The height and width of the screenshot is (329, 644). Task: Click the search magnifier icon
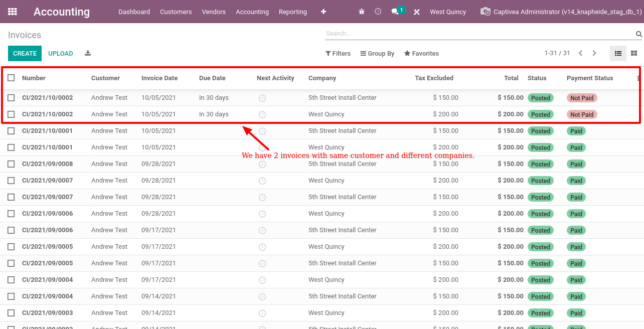click(x=639, y=34)
